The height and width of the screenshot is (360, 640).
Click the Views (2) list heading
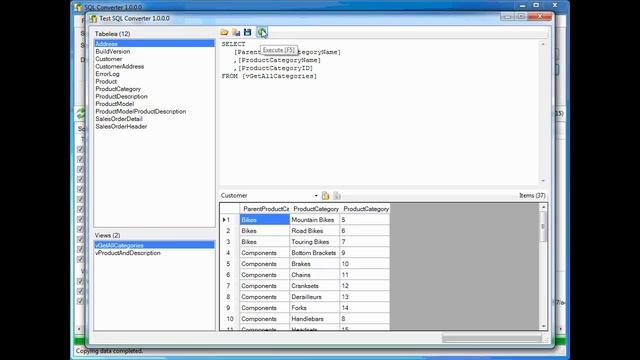(x=107, y=236)
